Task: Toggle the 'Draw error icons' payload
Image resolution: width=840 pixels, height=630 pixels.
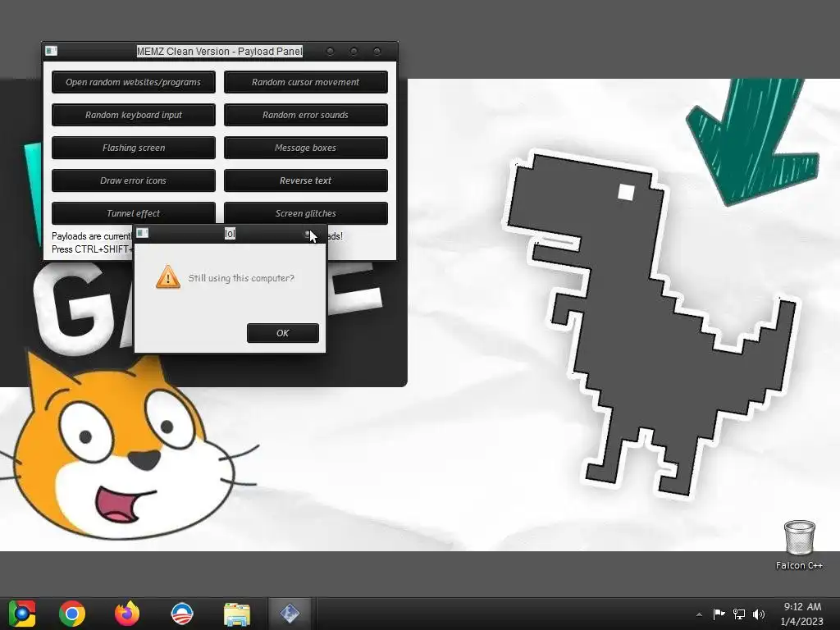Action: pyautogui.click(x=134, y=180)
